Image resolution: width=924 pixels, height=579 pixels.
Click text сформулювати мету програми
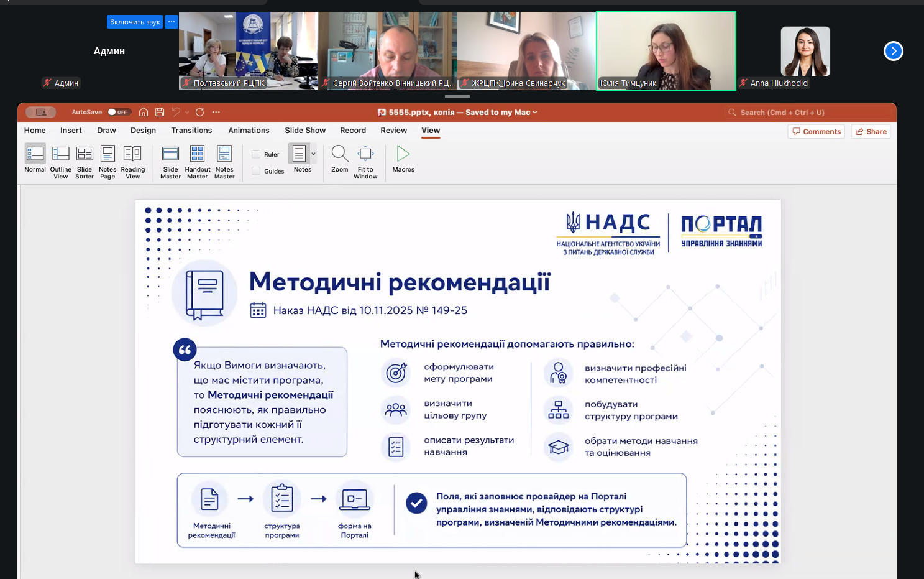459,373
